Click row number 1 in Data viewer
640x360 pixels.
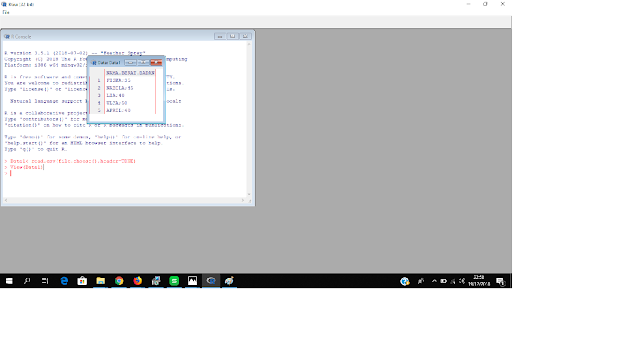pyautogui.click(x=98, y=80)
